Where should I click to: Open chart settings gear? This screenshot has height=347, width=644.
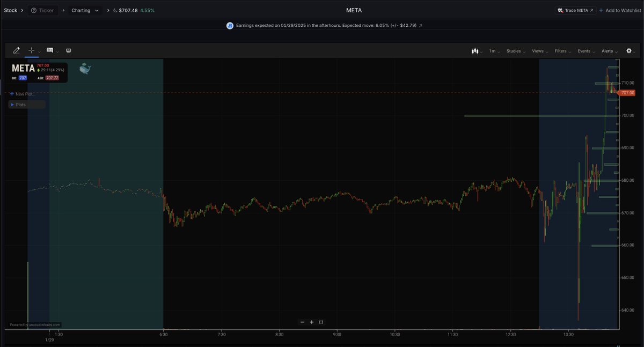point(630,51)
